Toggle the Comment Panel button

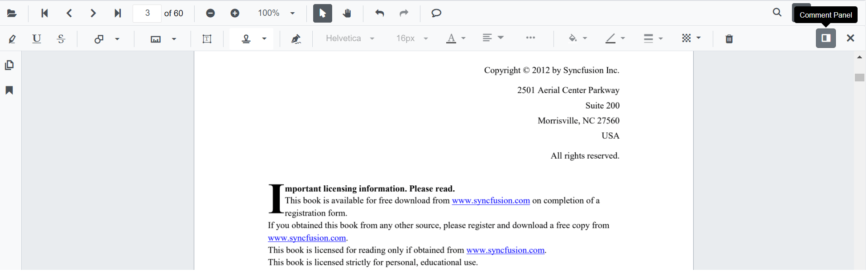(x=826, y=38)
